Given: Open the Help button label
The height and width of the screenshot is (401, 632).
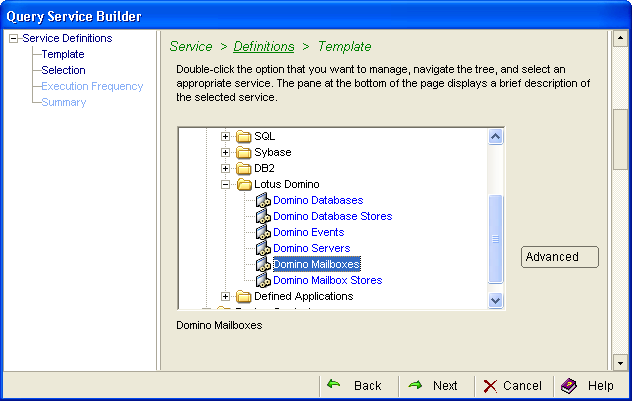Looking at the screenshot, I should point(601,386).
